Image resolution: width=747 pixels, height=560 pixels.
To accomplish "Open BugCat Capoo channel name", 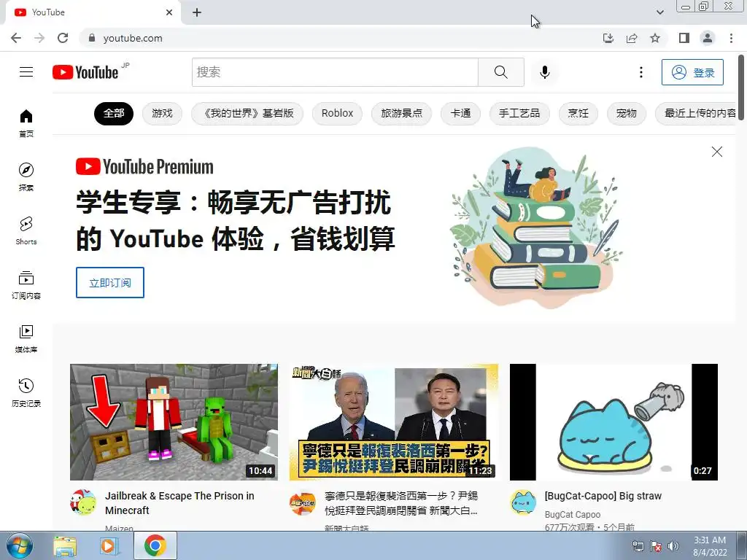I will [x=572, y=514].
